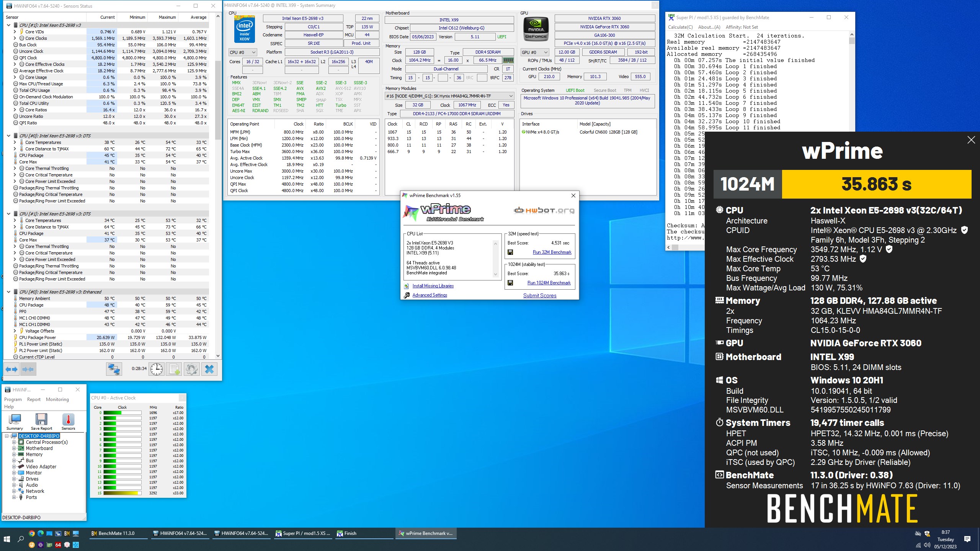Start logging with the sheet-plus icon
The height and width of the screenshot is (551, 980).
(174, 369)
